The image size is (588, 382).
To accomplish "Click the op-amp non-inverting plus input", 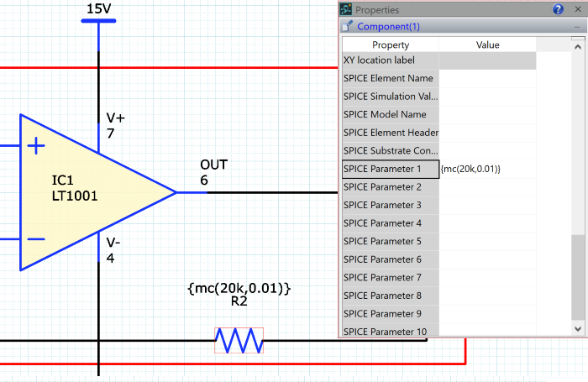I will (36, 145).
